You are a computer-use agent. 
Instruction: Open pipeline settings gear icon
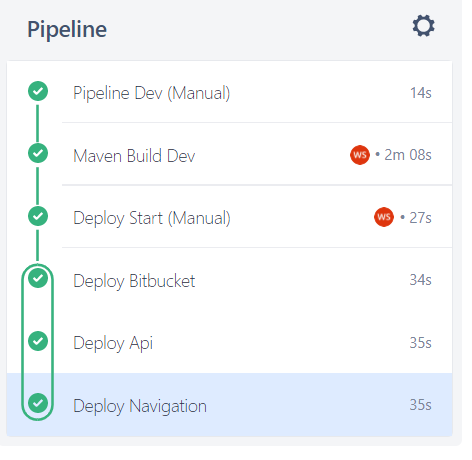coord(423,26)
